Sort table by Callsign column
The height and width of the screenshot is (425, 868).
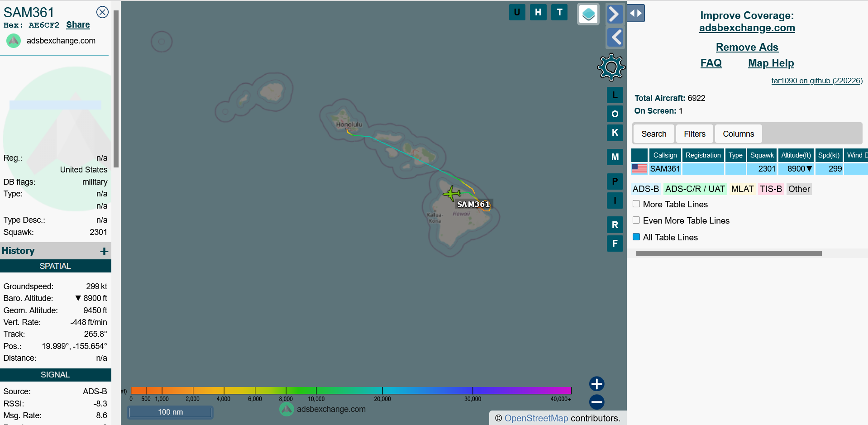point(665,155)
